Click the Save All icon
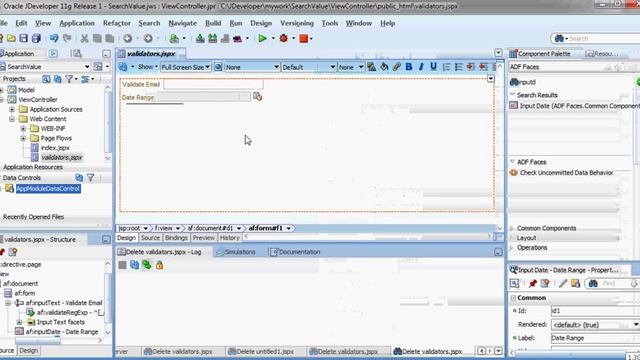 click(36, 38)
